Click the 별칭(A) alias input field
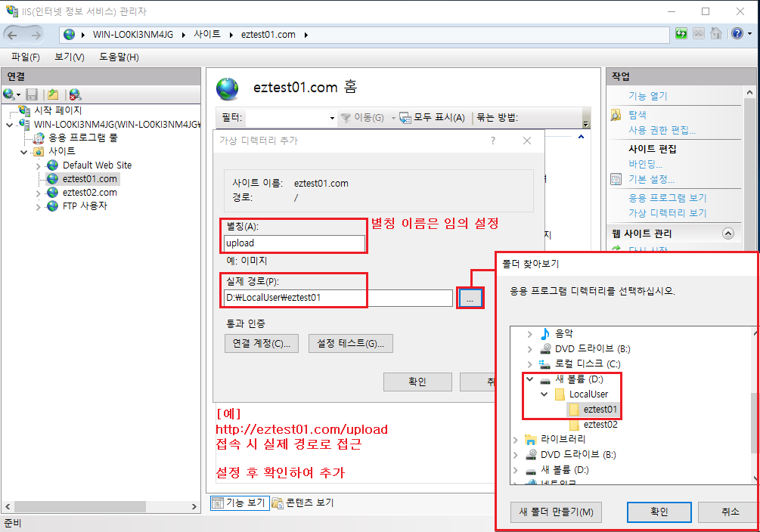 tap(294, 243)
